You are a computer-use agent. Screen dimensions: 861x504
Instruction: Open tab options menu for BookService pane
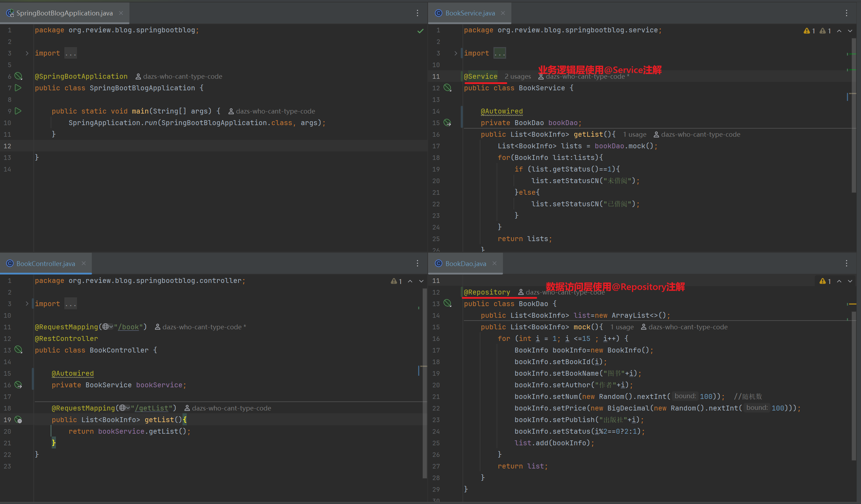pyautogui.click(x=847, y=13)
